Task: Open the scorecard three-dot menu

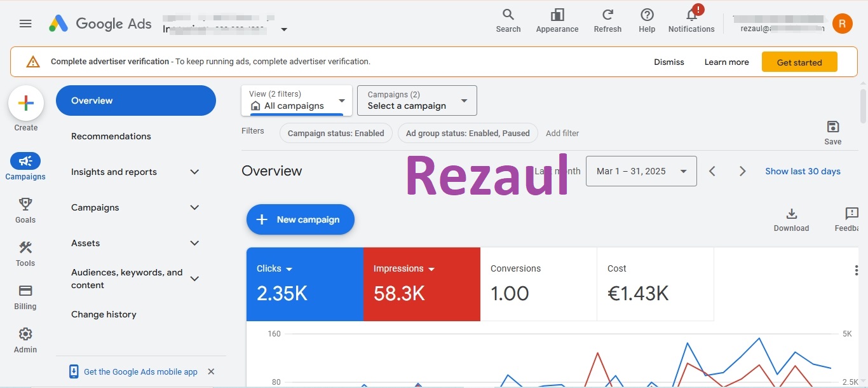Action: (857, 270)
